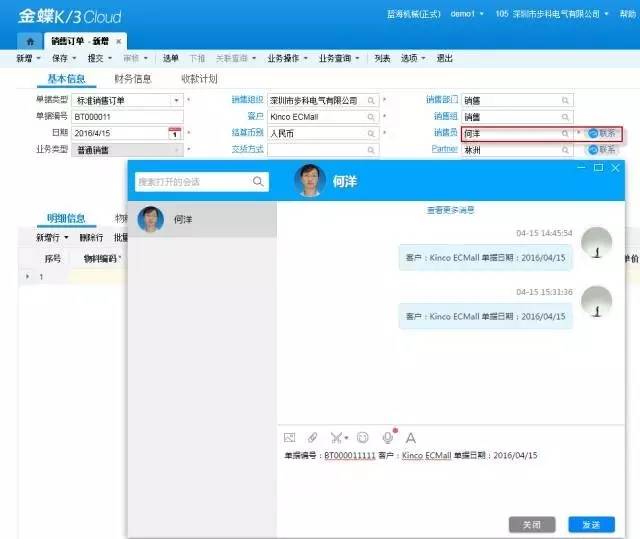Click the image insert icon in chat toolbar
The image size is (640, 539).
(x=289, y=437)
